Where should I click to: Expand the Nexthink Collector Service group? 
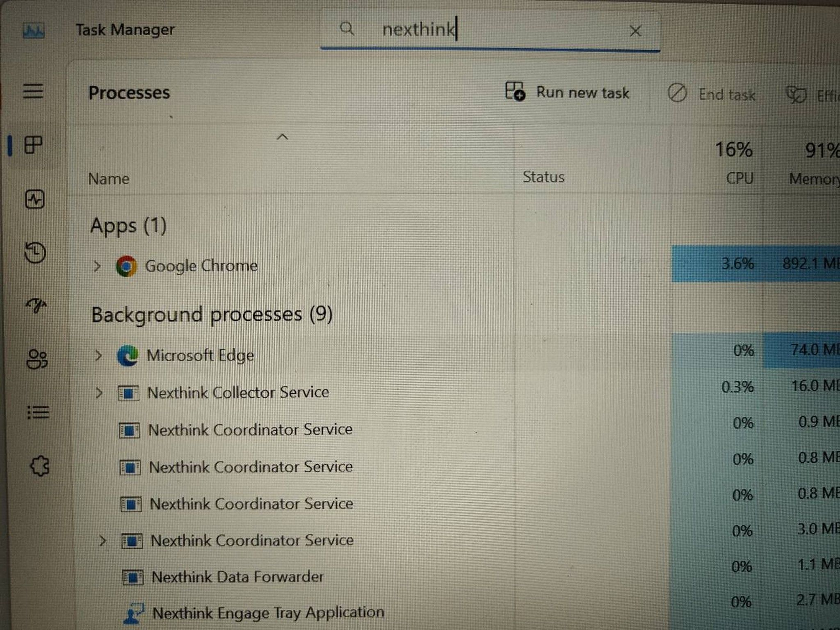99,393
